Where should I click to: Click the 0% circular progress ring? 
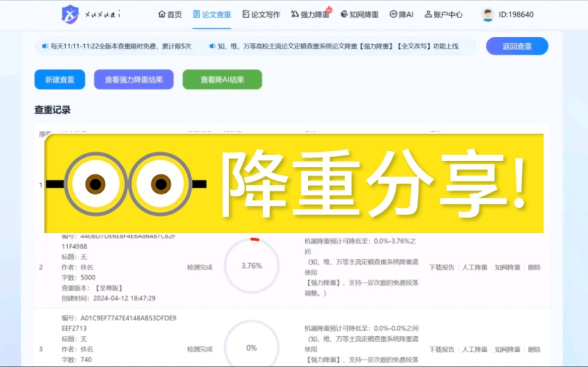coord(252,343)
